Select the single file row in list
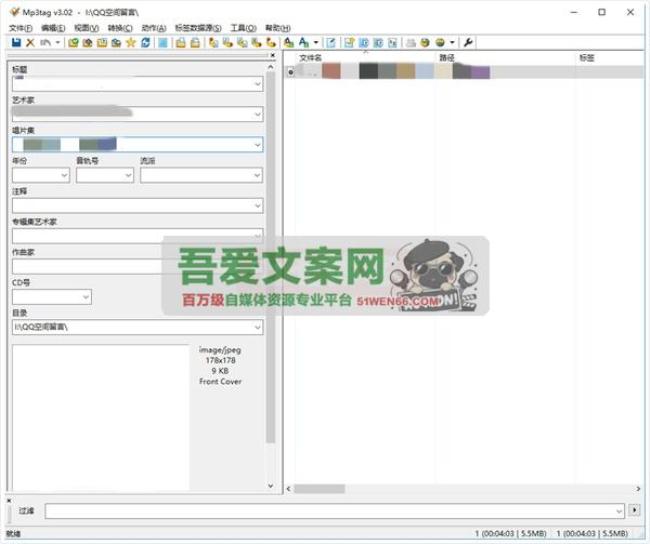Image resolution: width=650 pixels, height=544 pixels. pyautogui.click(x=464, y=71)
